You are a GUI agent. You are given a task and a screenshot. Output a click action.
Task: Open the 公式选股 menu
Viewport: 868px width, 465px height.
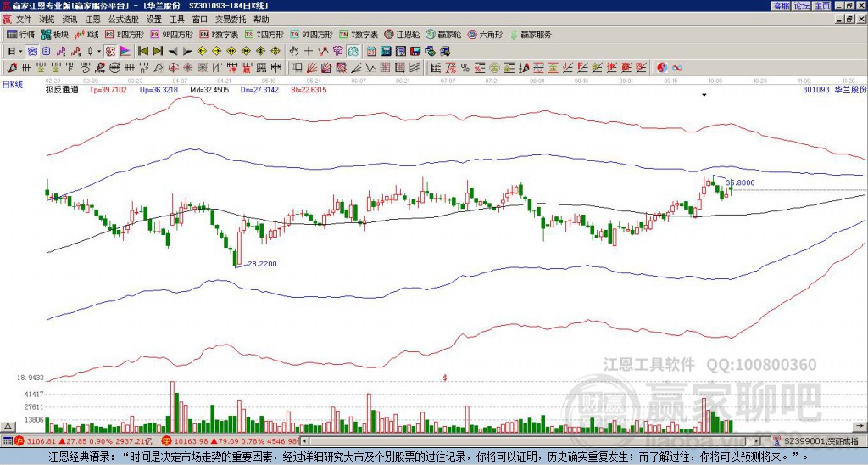click(x=123, y=20)
